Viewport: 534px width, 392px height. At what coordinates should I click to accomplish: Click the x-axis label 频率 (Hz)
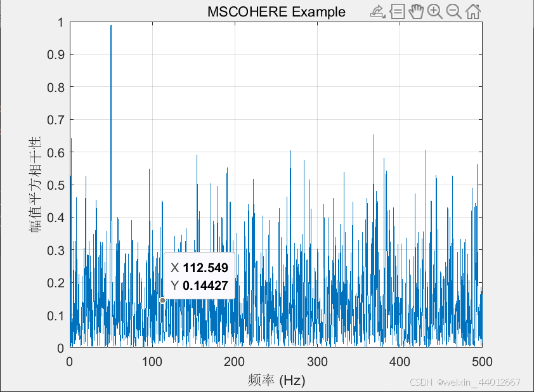tap(277, 380)
